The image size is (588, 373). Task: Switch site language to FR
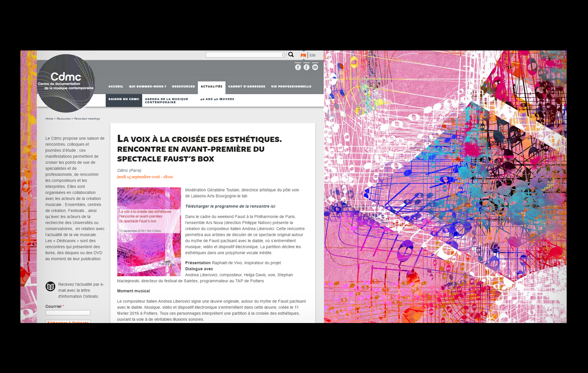tap(303, 56)
